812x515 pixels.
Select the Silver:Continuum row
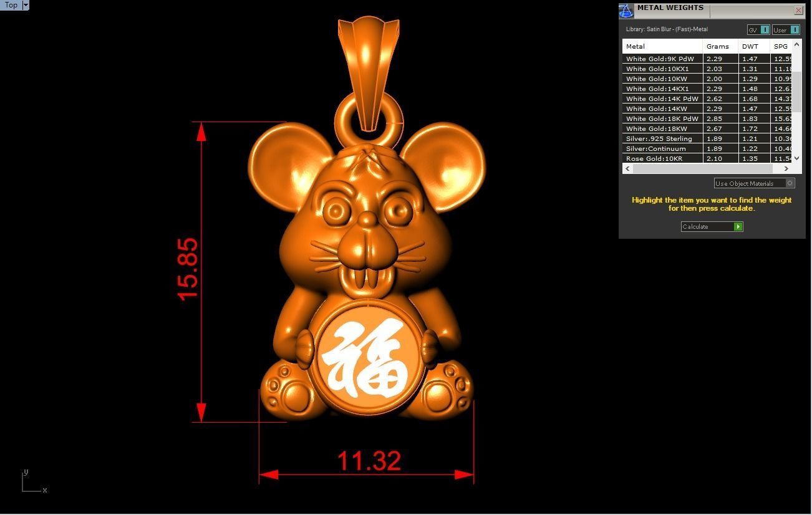click(707, 148)
